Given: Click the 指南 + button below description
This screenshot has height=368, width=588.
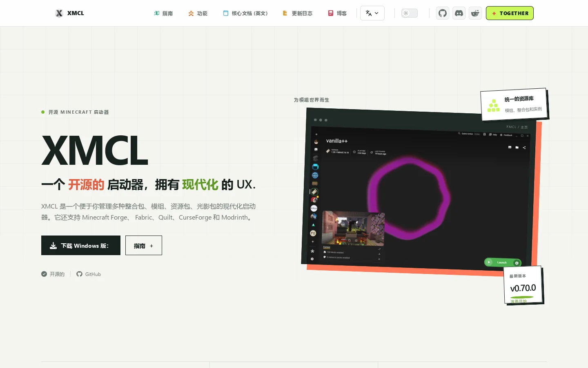Looking at the screenshot, I should (144, 245).
